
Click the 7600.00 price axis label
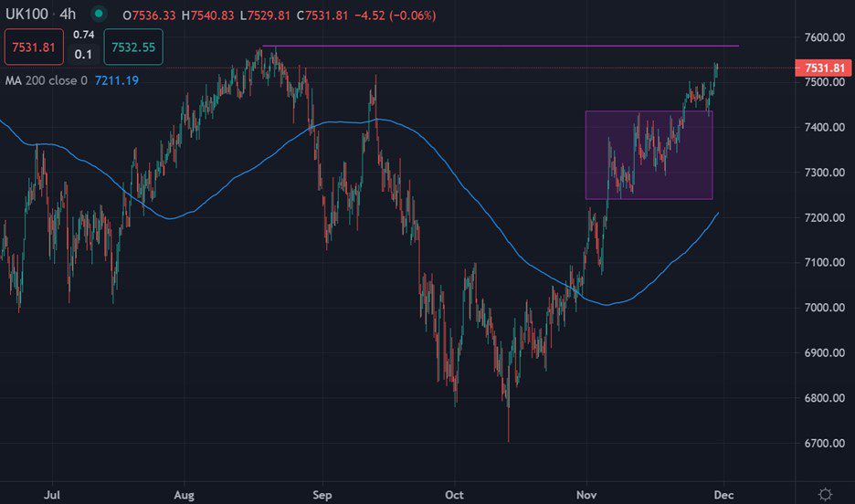825,37
